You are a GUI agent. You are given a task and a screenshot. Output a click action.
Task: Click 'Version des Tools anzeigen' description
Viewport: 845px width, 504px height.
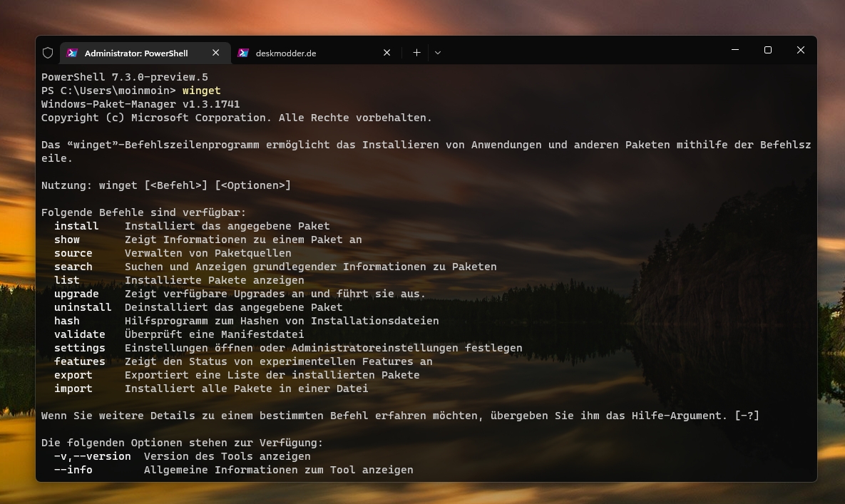pyautogui.click(x=227, y=456)
